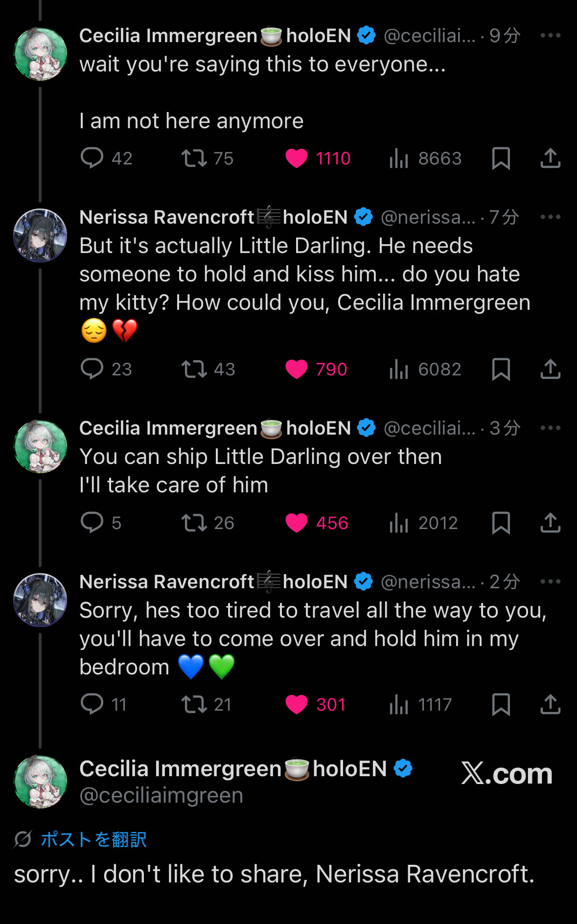Image resolution: width=577 pixels, height=924 pixels.
Task: Share Nerissa's "too tired to travel" post
Action: 550,704
